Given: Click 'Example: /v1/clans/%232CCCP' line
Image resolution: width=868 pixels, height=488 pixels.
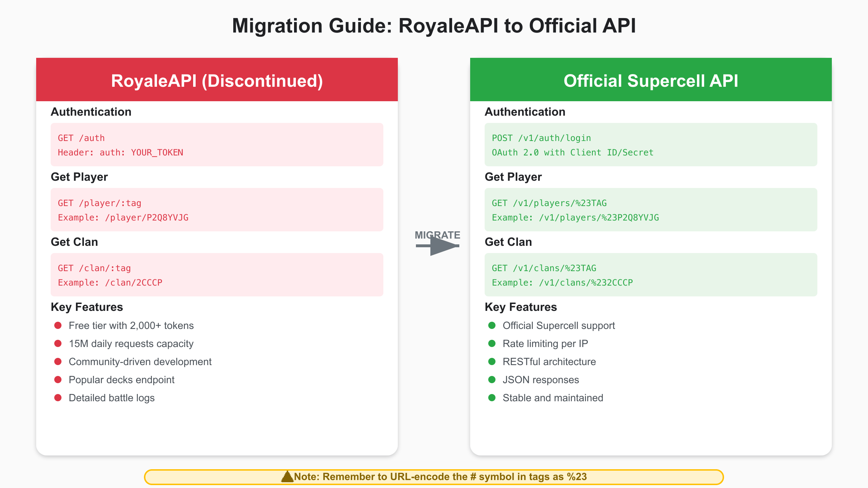Looking at the screenshot, I should pyautogui.click(x=562, y=283).
